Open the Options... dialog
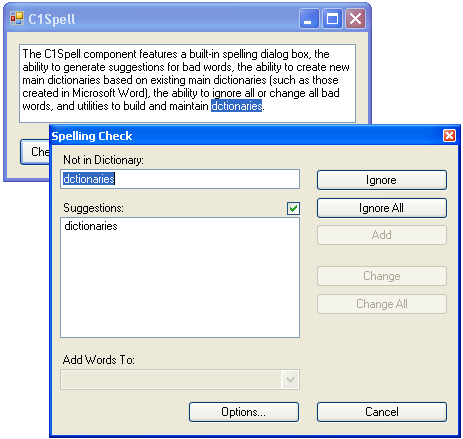This screenshot has width=463, height=439. pyautogui.click(x=244, y=412)
